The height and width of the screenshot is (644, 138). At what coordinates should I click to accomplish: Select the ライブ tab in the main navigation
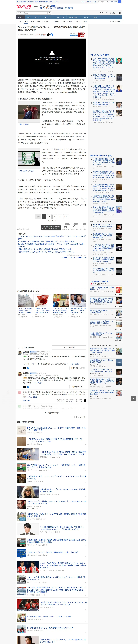pos(37,17)
